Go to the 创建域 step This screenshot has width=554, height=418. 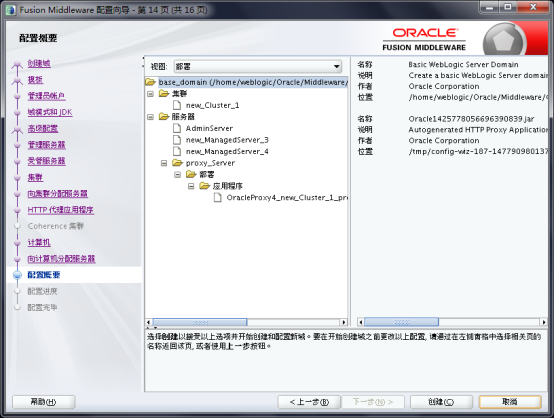coord(39,64)
